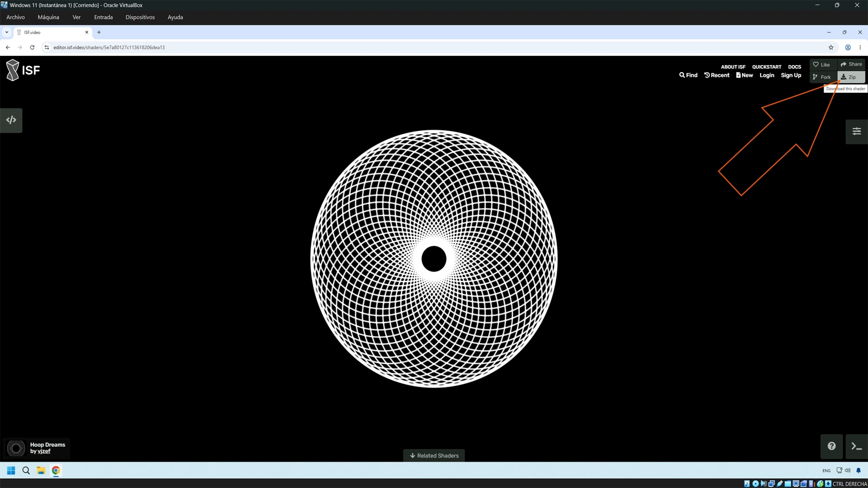
Task: Open QUICKSTART page
Action: click(767, 67)
